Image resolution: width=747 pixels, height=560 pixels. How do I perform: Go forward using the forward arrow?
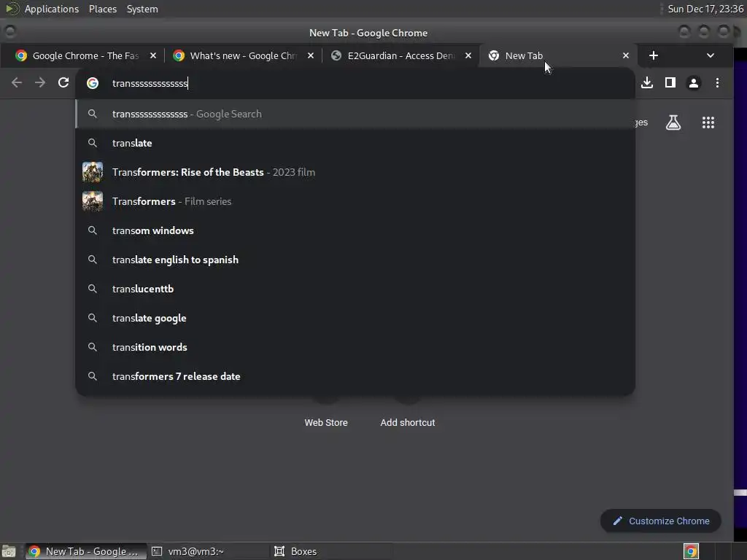tap(40, 83)
